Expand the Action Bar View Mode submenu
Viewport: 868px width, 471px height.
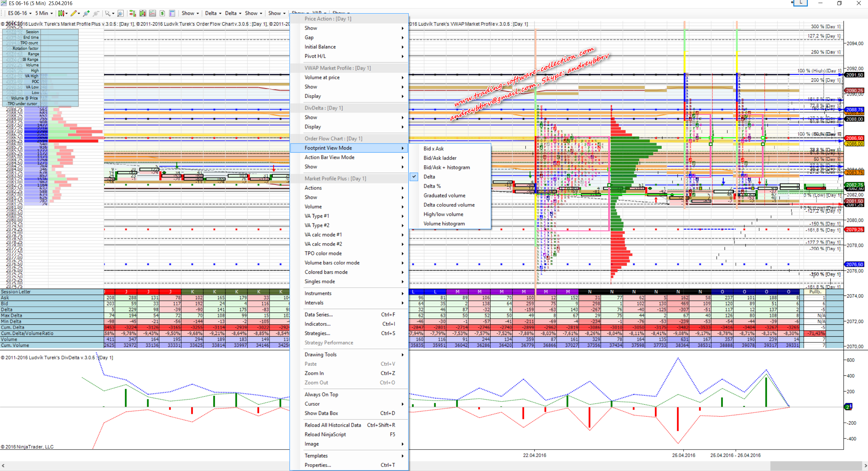point(329,157)
